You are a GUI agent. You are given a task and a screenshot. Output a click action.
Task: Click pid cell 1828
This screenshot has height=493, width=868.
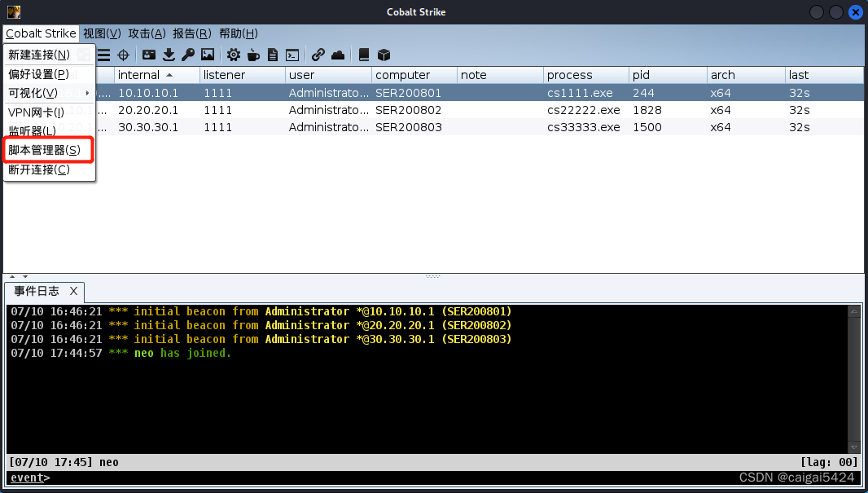669,110
